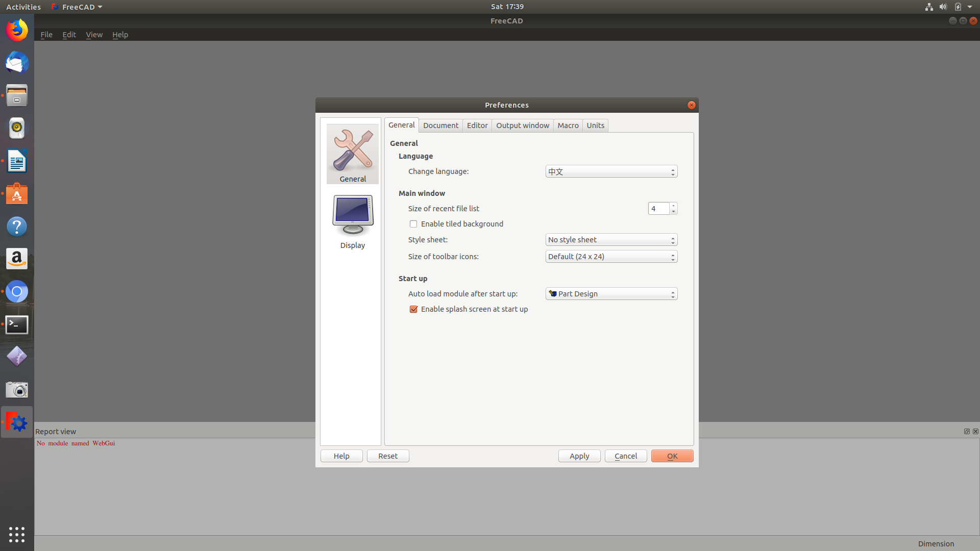Open the Help dock icon

click(17, 226)
